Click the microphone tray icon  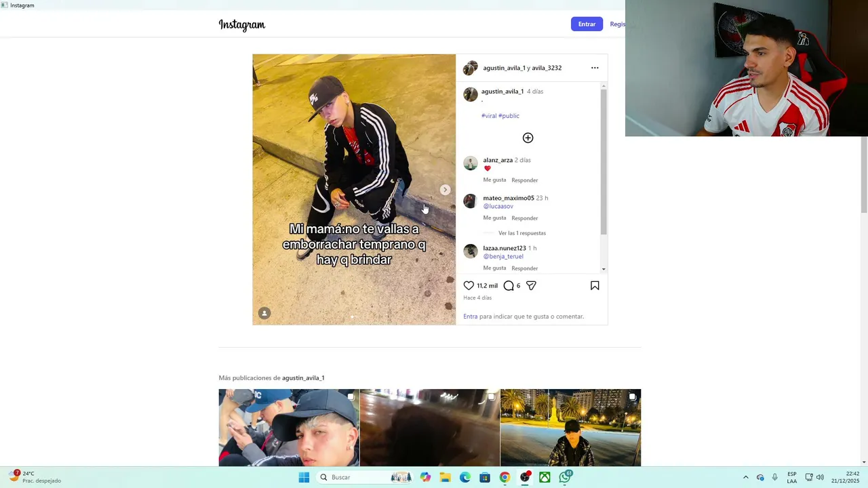click(x=775, y=477)
